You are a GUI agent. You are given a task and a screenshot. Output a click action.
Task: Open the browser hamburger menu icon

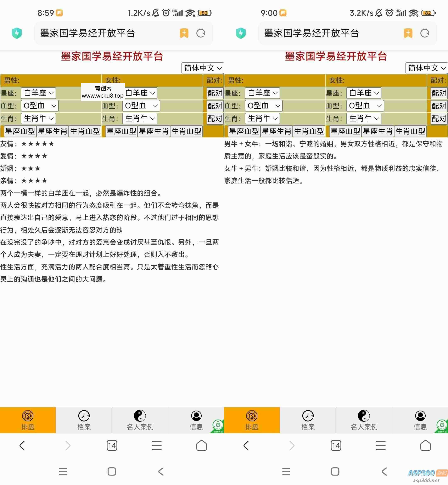[x=157, y=445]
